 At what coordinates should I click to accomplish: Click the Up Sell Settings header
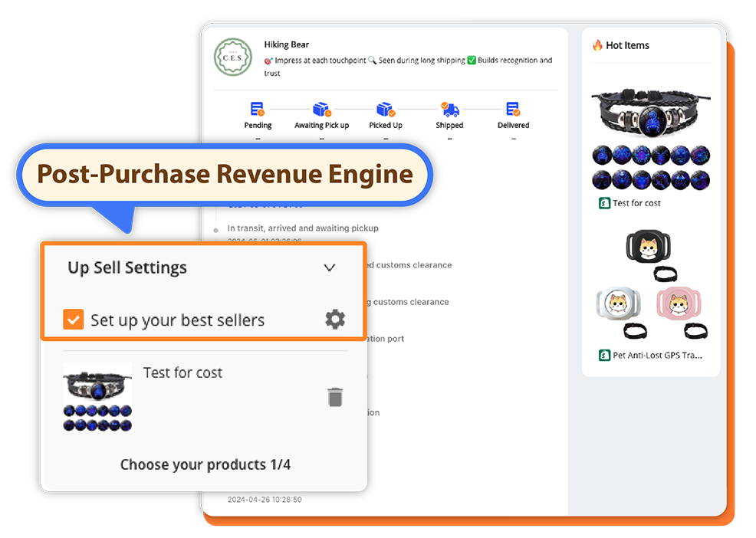coord(127,267)
